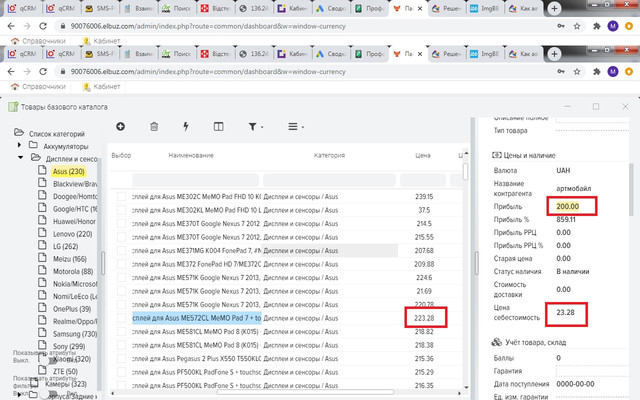Open the funnel filter dropdown
Screen dimensions: 640x400
[x=256, y=127]
